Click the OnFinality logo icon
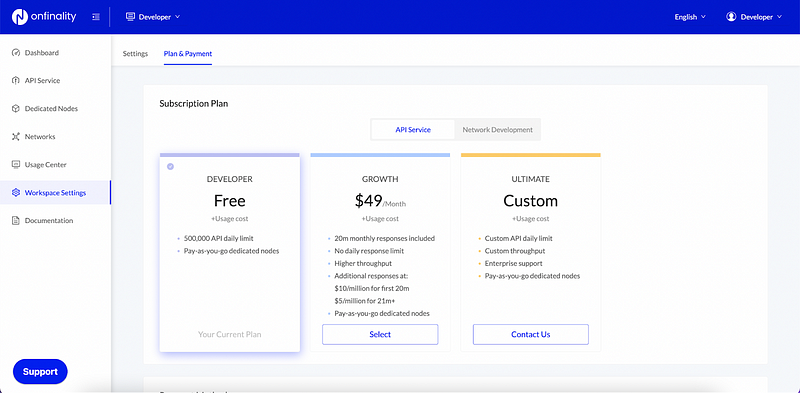 pos(19,17)
